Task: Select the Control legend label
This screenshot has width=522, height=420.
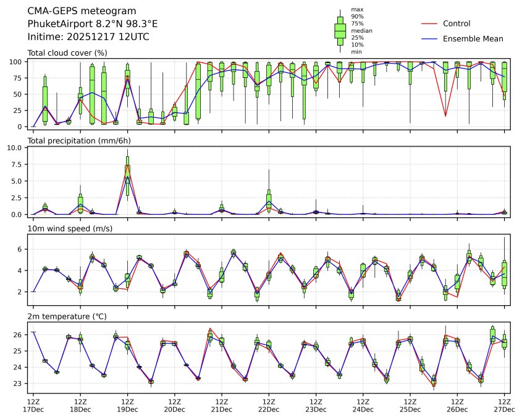Action: 457,23
